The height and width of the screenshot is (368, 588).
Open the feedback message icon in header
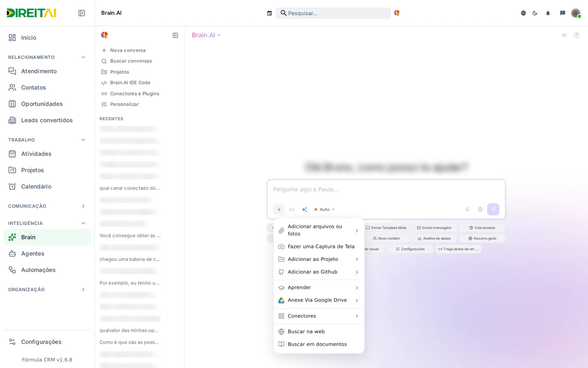click(563, 13)
